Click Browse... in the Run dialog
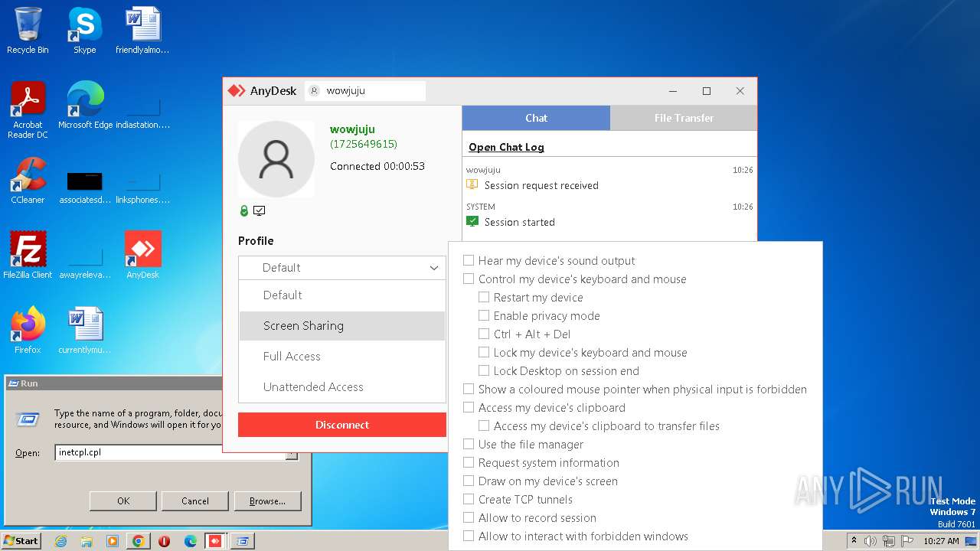The height and width of the screenshot is (551, 980). point(267,501)
